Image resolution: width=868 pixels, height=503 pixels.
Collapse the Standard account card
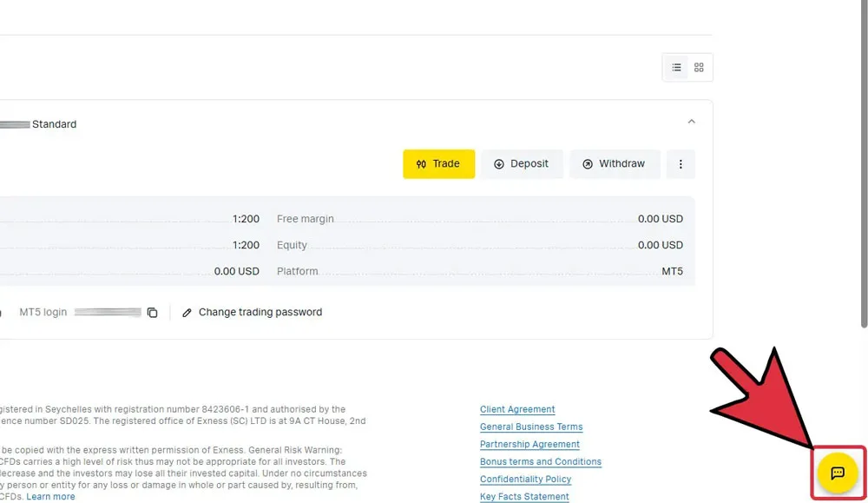[x=692, y=122]
